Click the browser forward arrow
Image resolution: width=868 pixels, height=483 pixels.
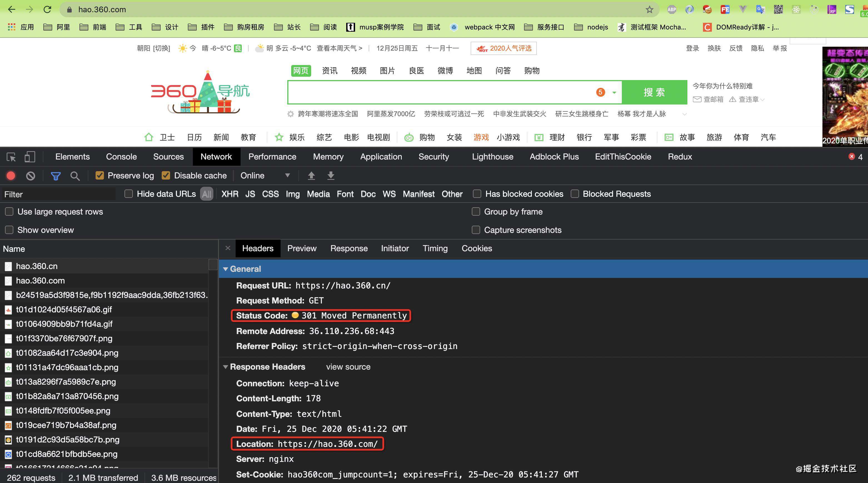click(x=30, y=9)
